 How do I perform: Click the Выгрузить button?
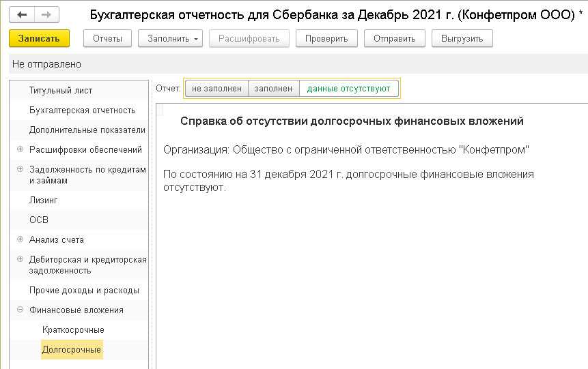pos(462,39)
